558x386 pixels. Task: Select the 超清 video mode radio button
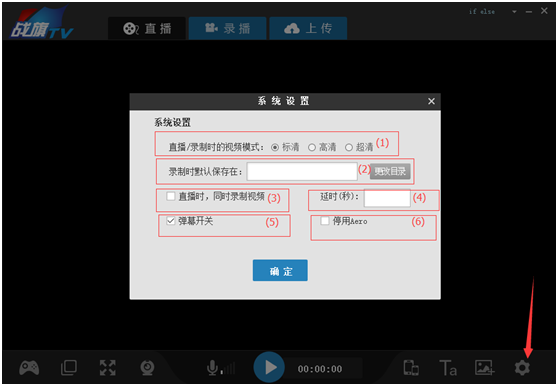[x=349, y=147]
